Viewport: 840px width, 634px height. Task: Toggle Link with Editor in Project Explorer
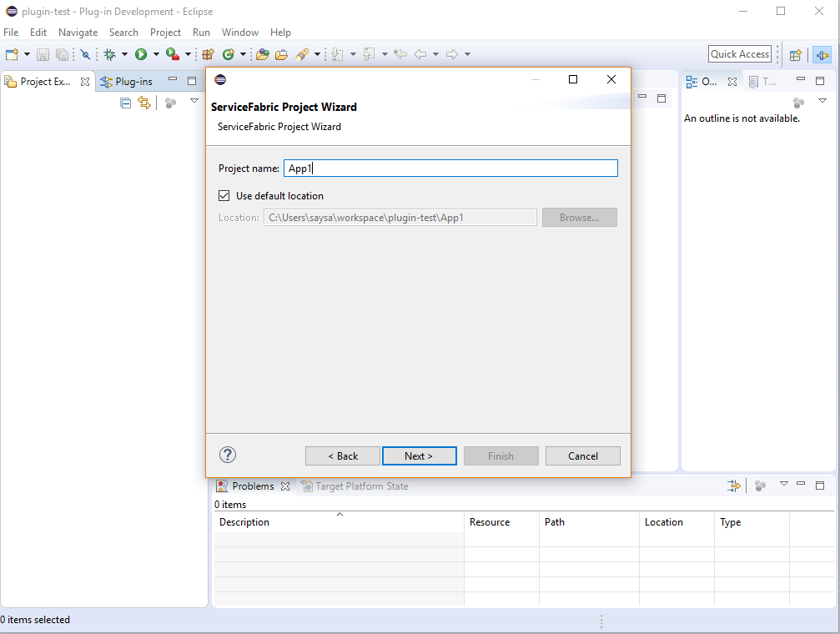(144, 103)
